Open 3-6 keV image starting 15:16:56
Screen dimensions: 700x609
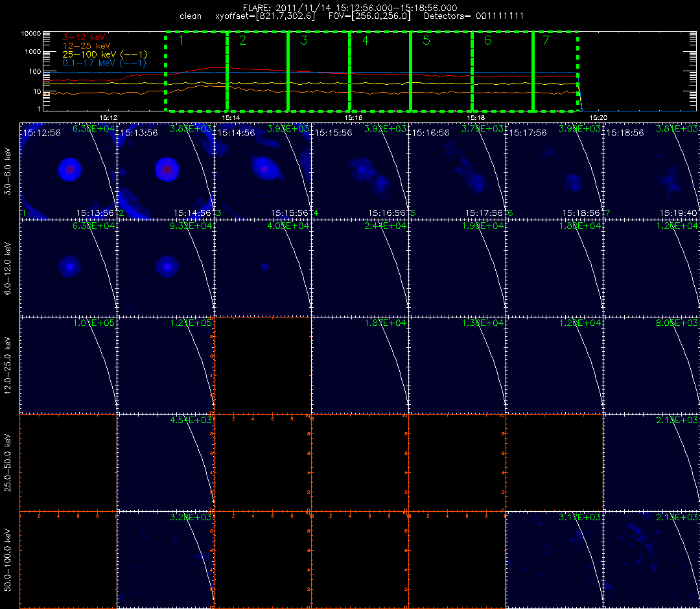(x=457, y=171)
